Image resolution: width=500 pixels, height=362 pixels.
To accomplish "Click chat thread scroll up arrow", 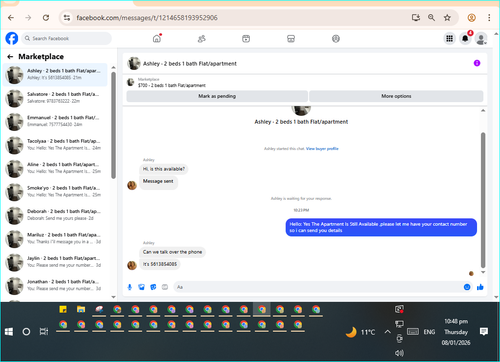I will (483, 111).
